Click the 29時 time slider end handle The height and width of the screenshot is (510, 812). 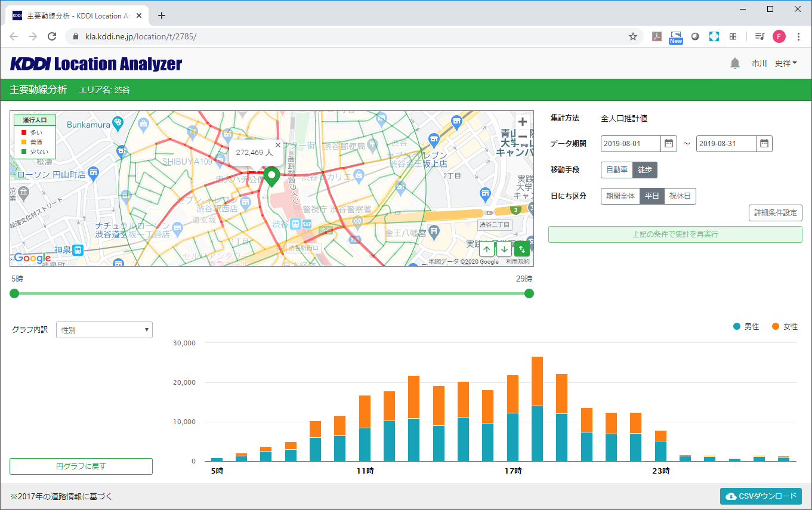[529, 293]
